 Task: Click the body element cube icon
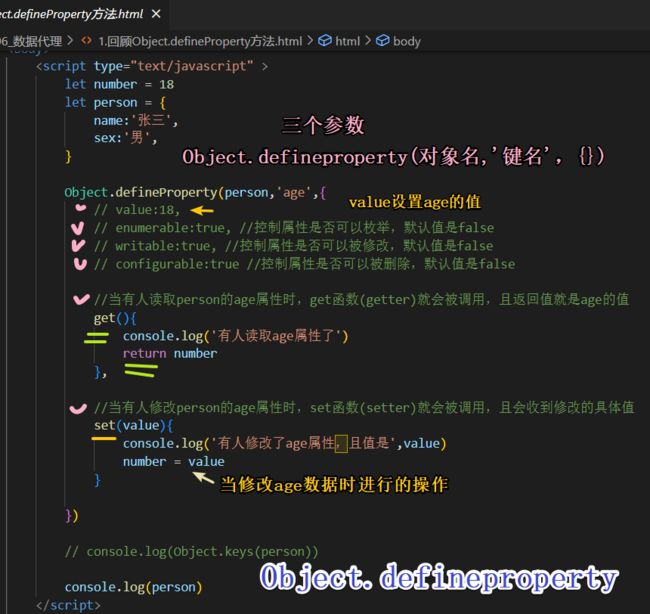(383, 41)
